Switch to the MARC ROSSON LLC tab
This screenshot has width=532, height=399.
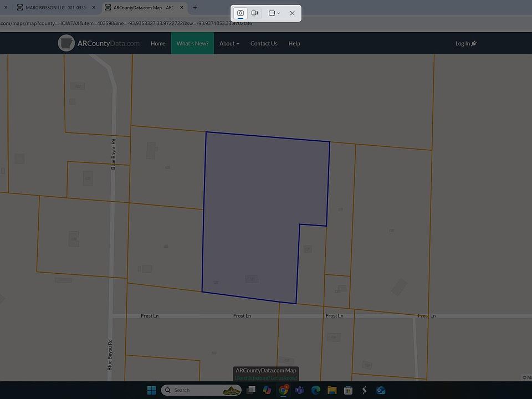(55, 8)
